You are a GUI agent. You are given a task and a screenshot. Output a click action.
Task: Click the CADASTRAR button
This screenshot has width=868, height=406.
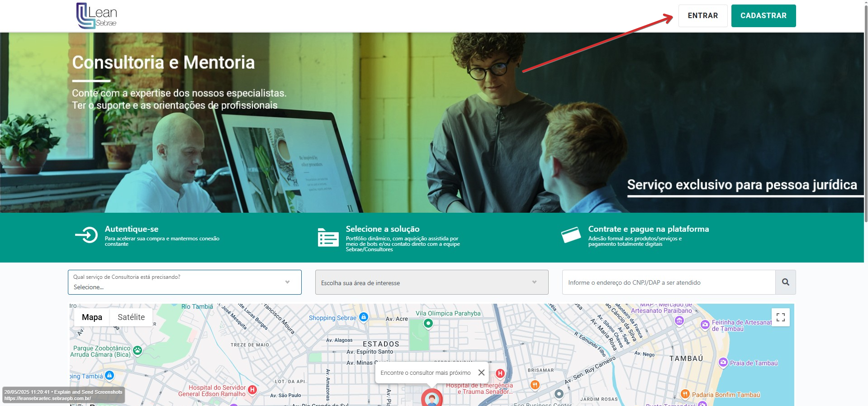point(763,16)
